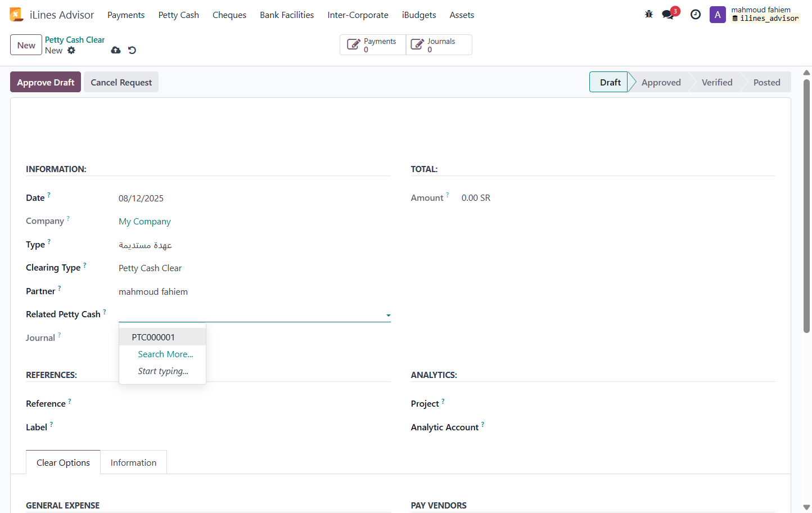The image size is (812, 513).
Task: Open the Assets menu
Action: click(x=462, y=15)
